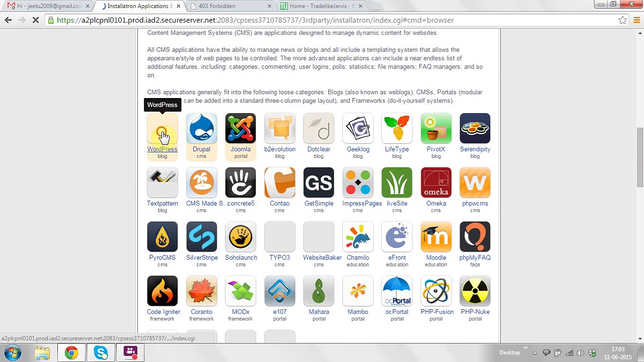Open the SilverStripe cms icon
Screen dimensions: 644x362
click(201, 237)
